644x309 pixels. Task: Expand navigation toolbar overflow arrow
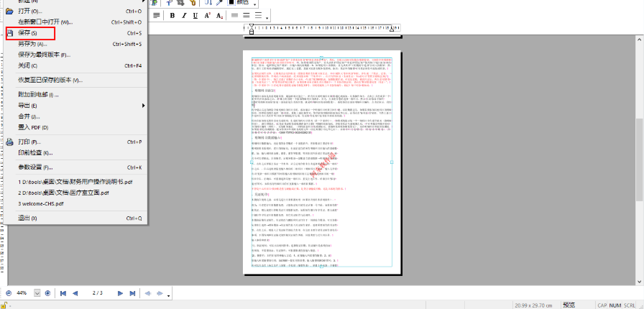(x=169, y=295)
